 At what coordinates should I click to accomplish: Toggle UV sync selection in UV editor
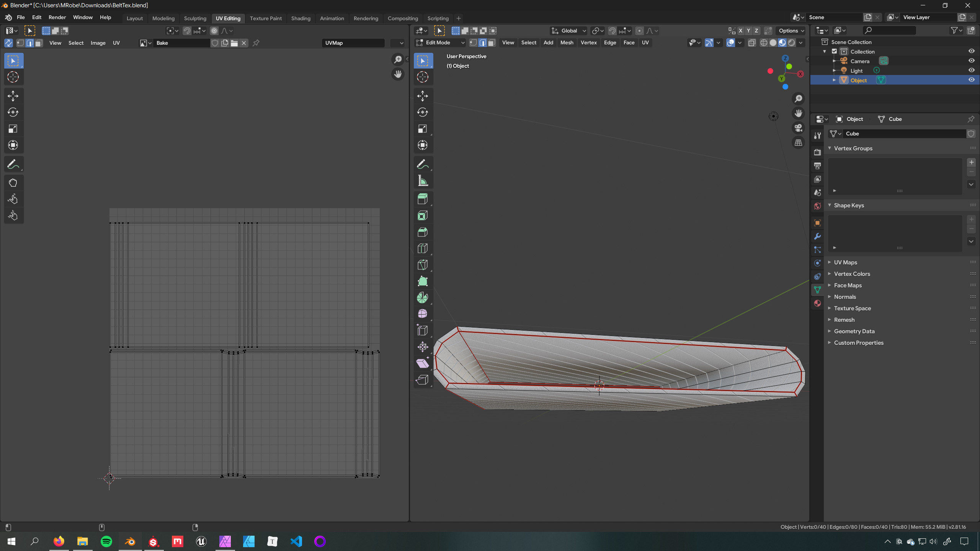tap(8, 43)
